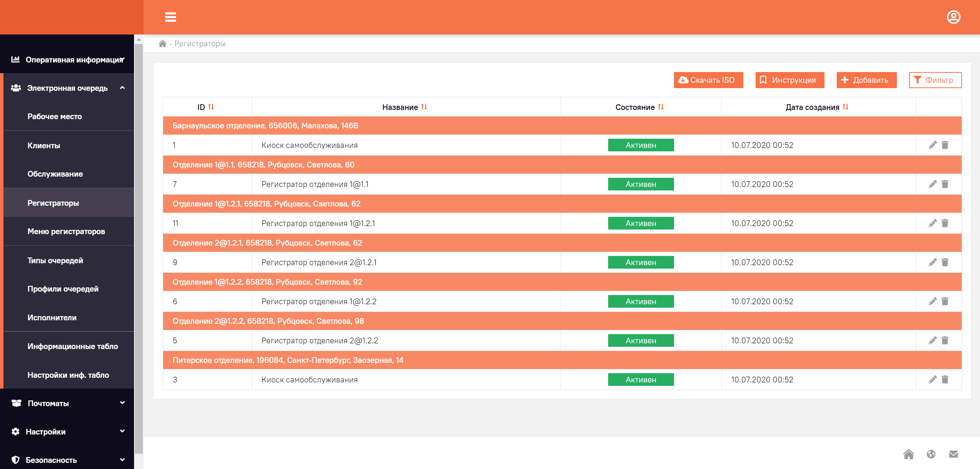Click Регистраторы breadcrumb text
The width and height of the screenshot is (980, 469).
tap(200, 44)
